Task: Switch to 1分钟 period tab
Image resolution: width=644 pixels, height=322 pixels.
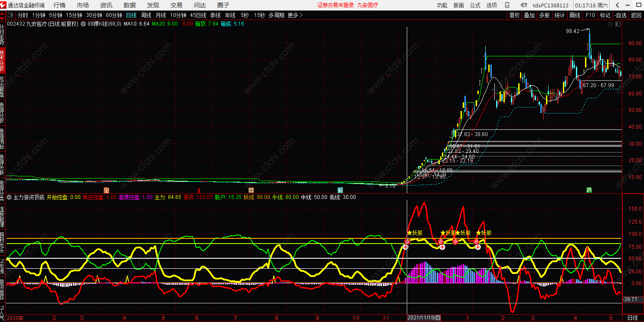Action: (x=39, y=15)
